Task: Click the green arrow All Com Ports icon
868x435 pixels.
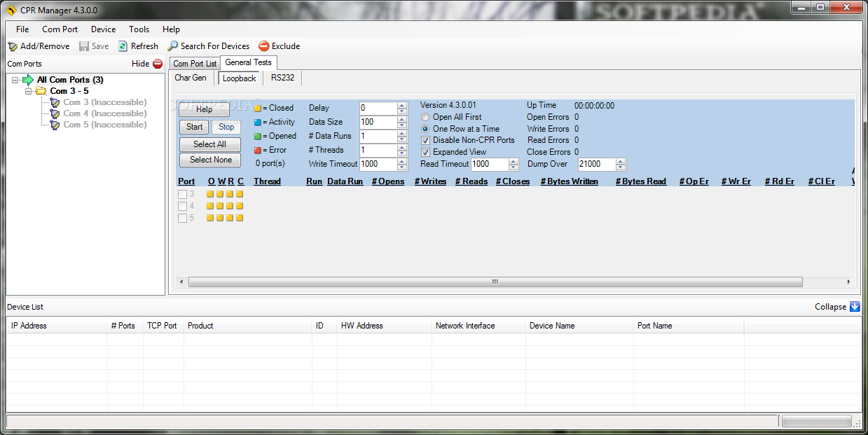Action: pyautogui.click(x=27, y=80)
